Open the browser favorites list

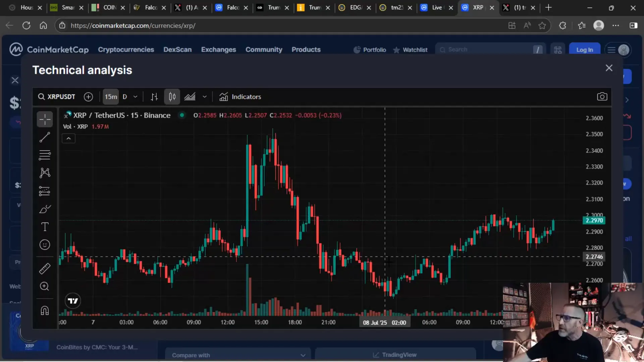click(x=582, y=25)
